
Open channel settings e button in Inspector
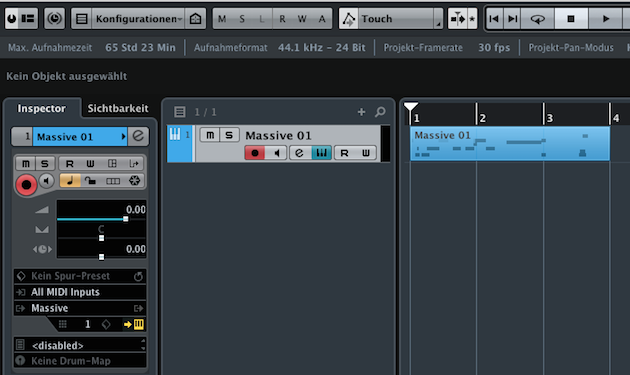(138, 136)
